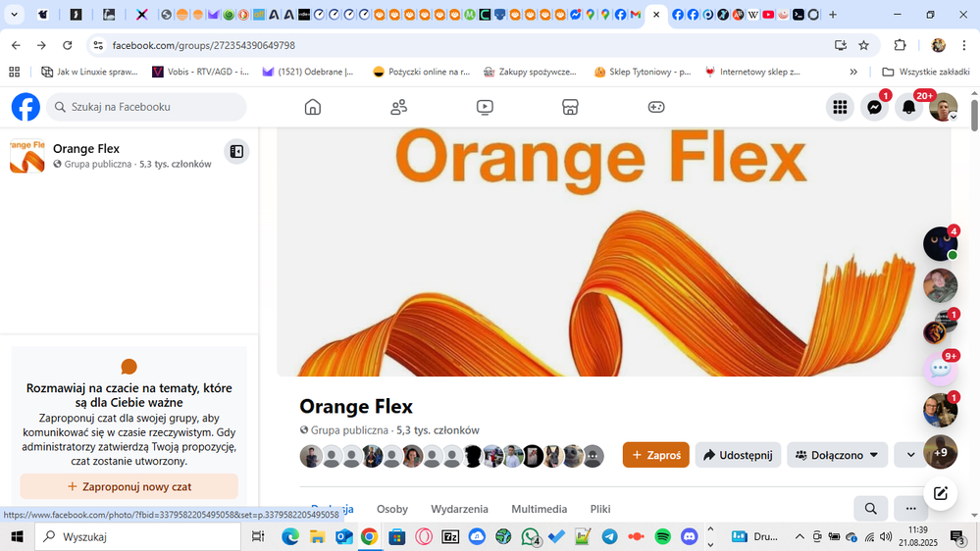Open the Chrome profile avatar
980x551 pixels.
(938, 45)
